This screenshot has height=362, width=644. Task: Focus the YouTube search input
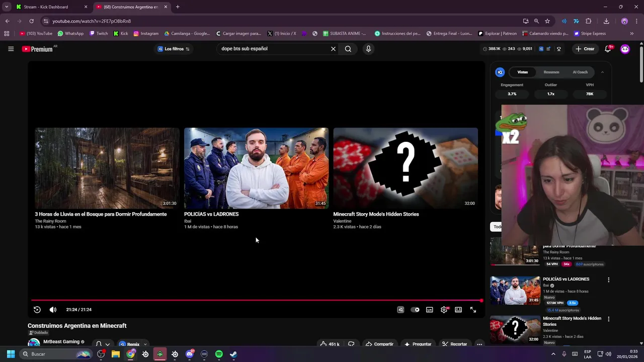click(274, 49)
